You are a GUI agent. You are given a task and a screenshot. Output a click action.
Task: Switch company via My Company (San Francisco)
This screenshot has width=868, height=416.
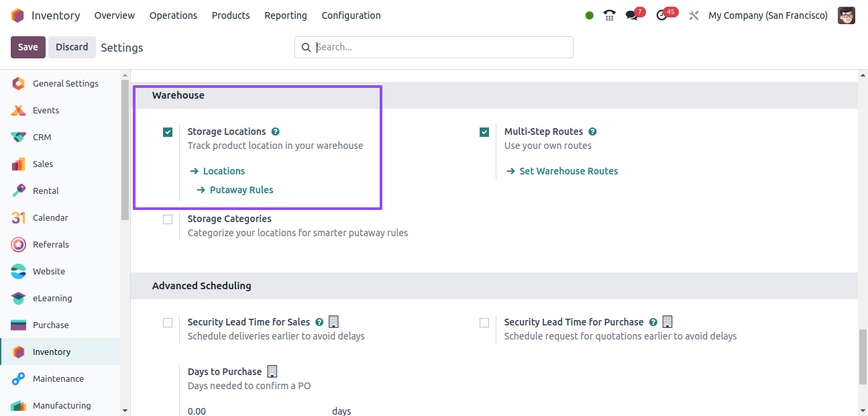tap(768, 15)
